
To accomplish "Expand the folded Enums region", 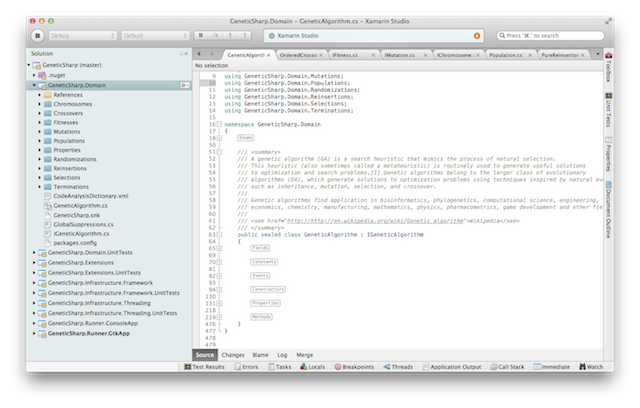I will pos(245,138).
